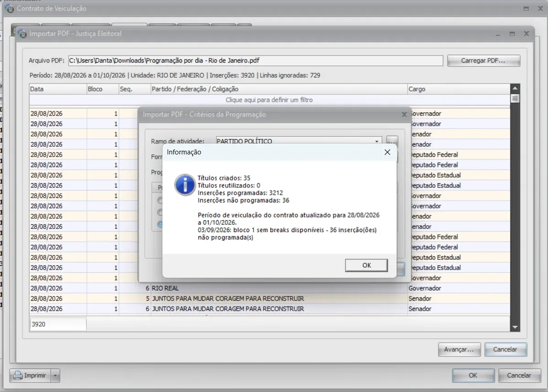Click the 3920 total count box

tap(58, 324)
